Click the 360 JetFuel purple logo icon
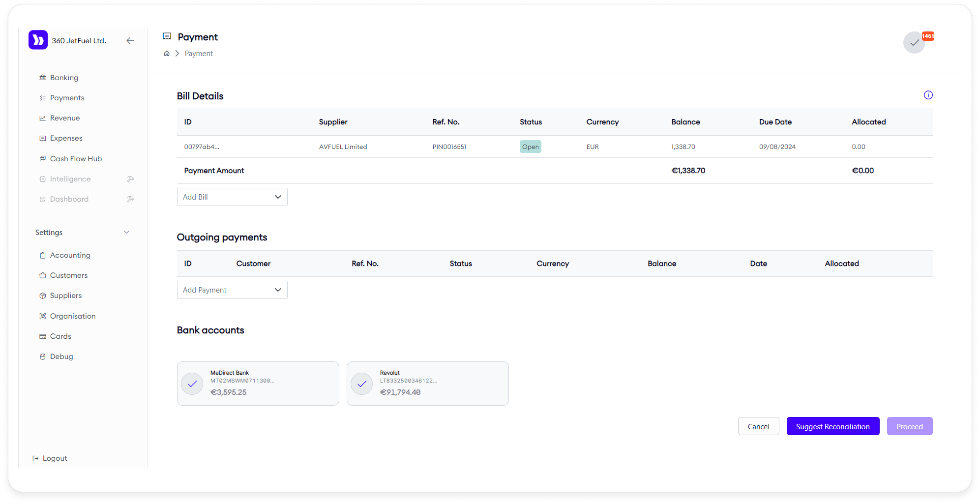The width and height of the screenshot is (980, 504). 38,40
